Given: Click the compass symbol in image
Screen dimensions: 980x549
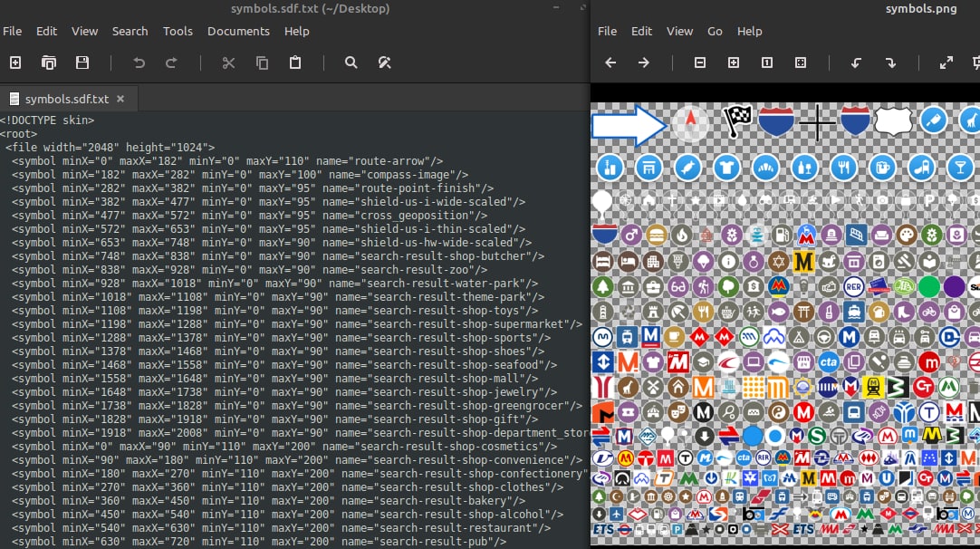Looking at the screenshot, I should [690, 122].
